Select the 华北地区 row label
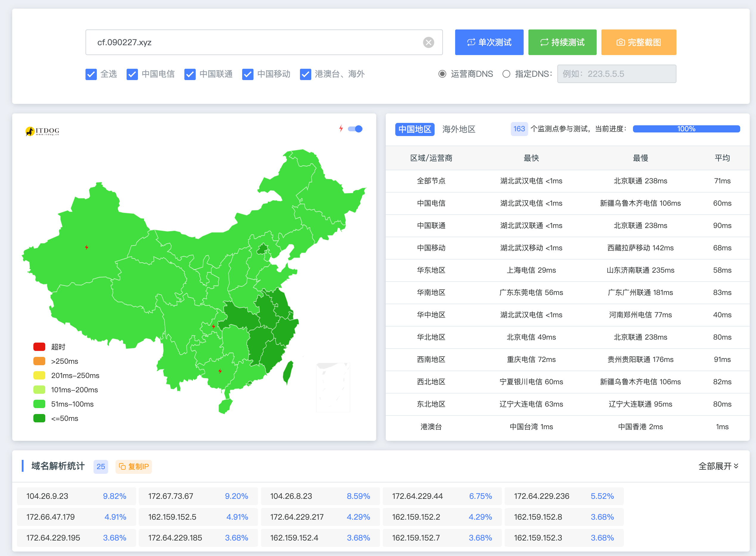The image size is (756, 556). (431, 337)
